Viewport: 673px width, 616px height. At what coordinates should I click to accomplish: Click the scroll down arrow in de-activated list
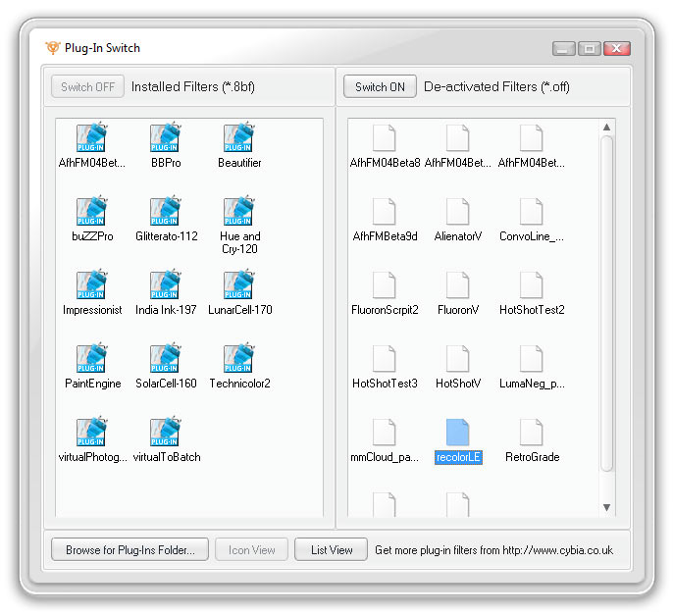tap(606, 507)
